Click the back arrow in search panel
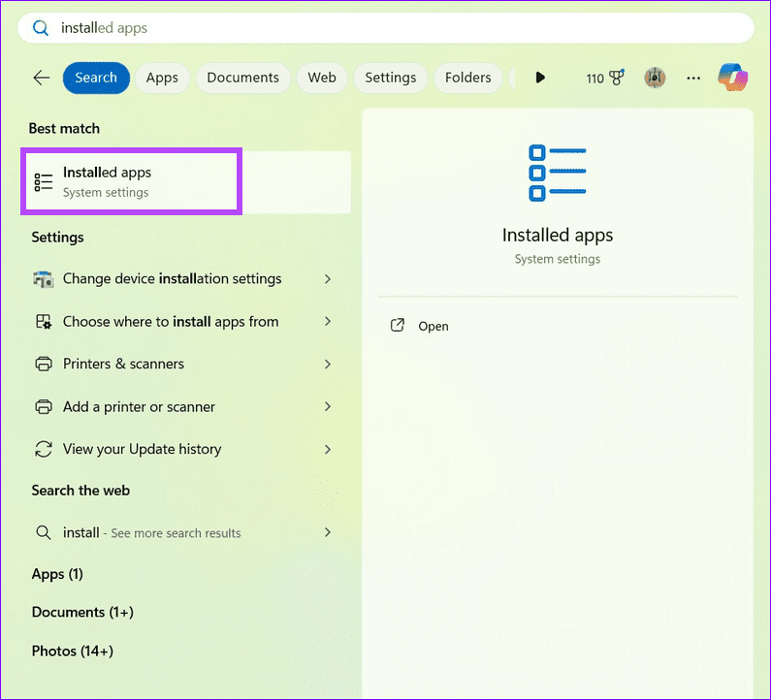Image resolution: width=771 pixels, height=700 pixels. click(x=41, y=78)
